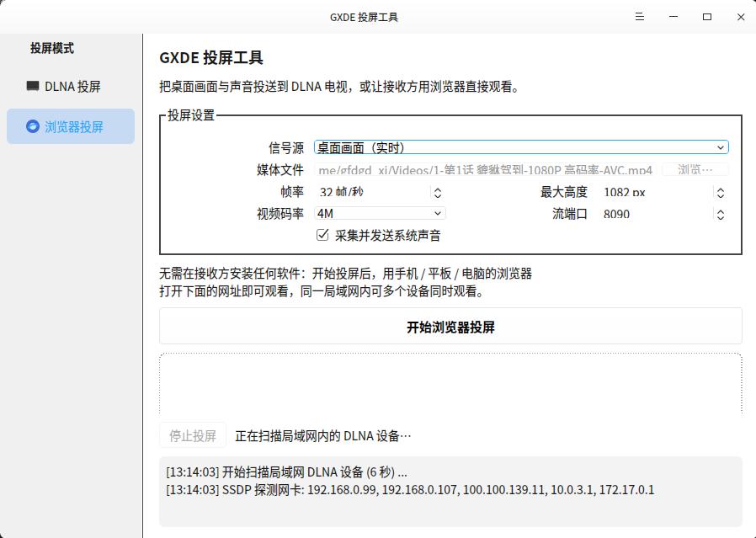Click the 帧率 value field
Screen dimensions: 756x538
pos(372,192)
